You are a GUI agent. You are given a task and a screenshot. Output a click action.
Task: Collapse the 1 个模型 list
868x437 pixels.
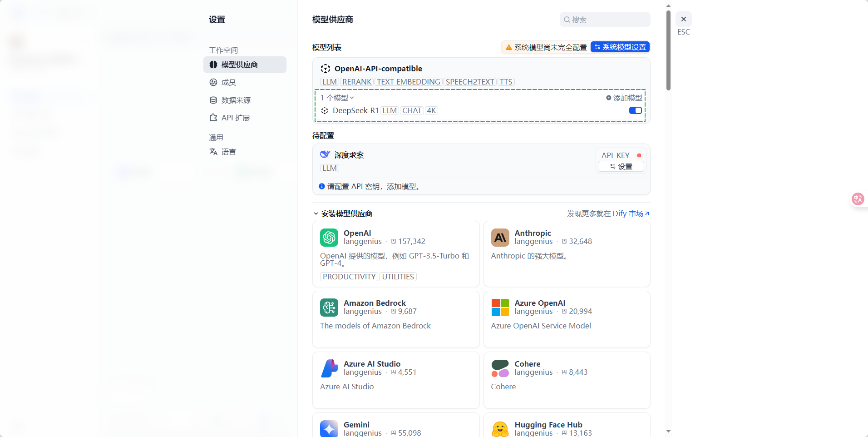point(337,98)
